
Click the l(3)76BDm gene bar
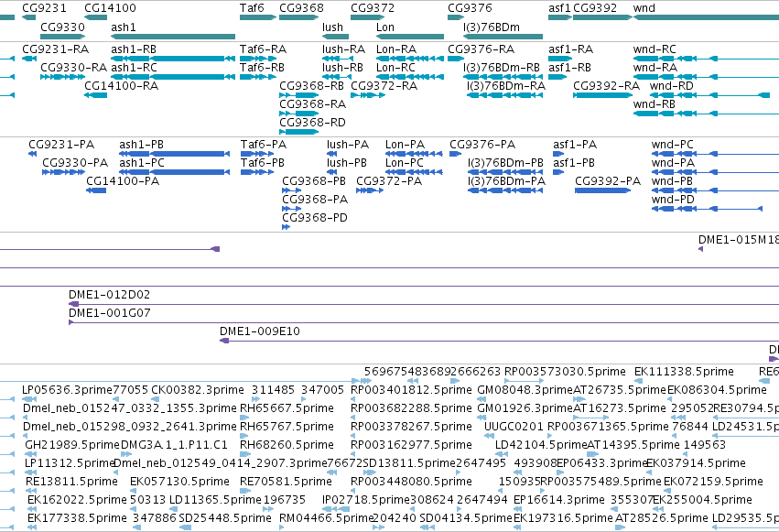point(503,37)
